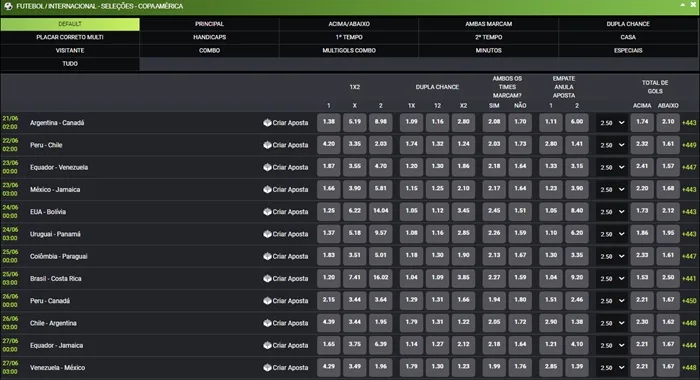Select both teams score SIM at 2.26
700x380 pixels.
tap(494, 234)
